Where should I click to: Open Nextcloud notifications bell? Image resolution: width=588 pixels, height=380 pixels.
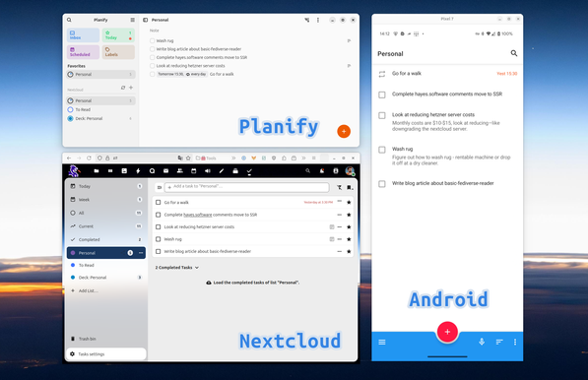pyautogui.click(x=322, y=171)
